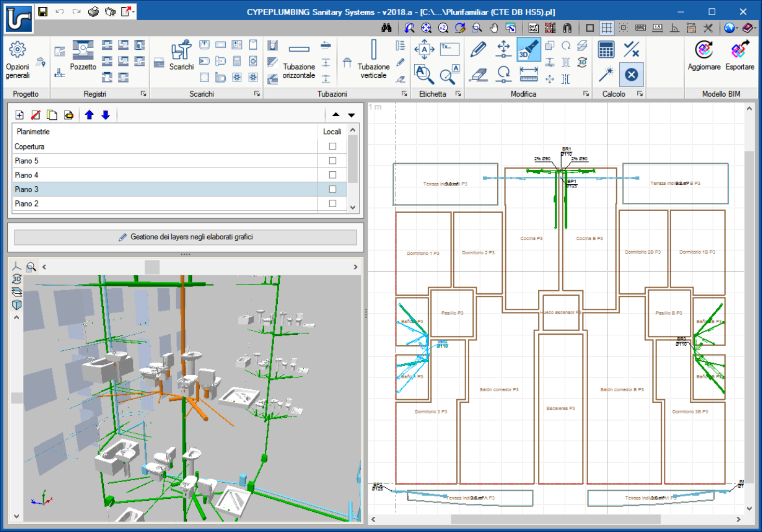Open Opzioni generali gear settings

18,61
